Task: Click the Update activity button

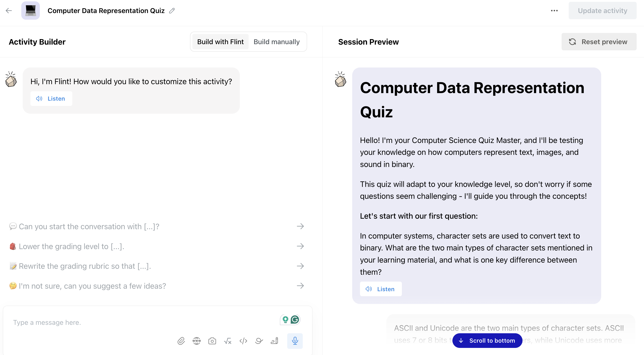Action: pos(602,11)
